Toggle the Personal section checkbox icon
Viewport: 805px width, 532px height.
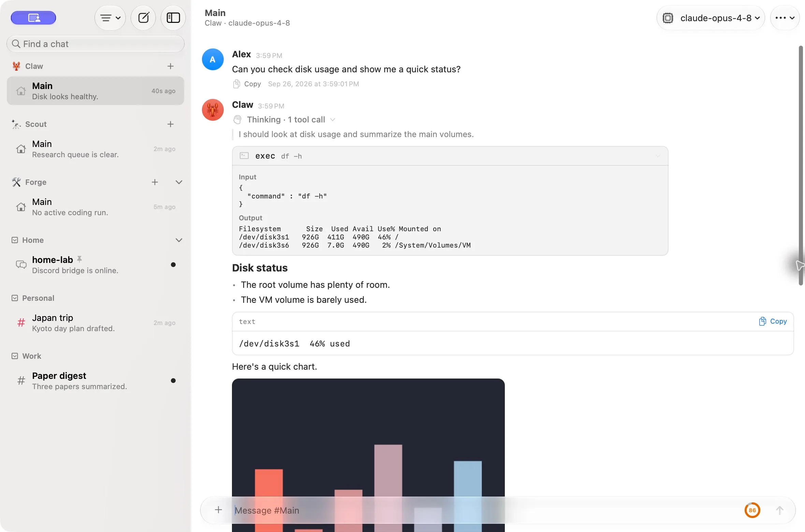[x=15, y=298]
